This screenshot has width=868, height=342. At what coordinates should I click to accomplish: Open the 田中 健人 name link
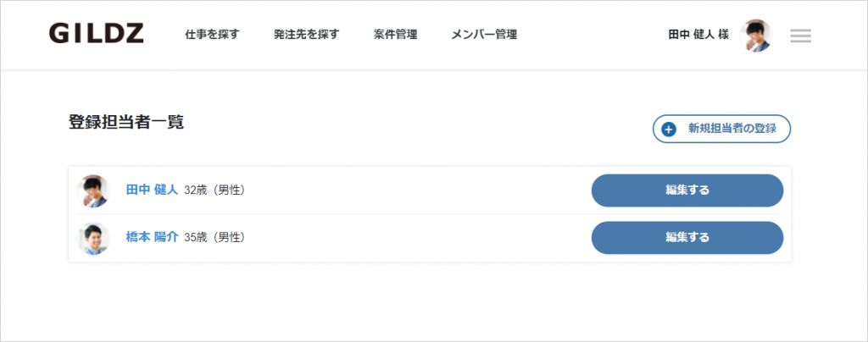153,190
